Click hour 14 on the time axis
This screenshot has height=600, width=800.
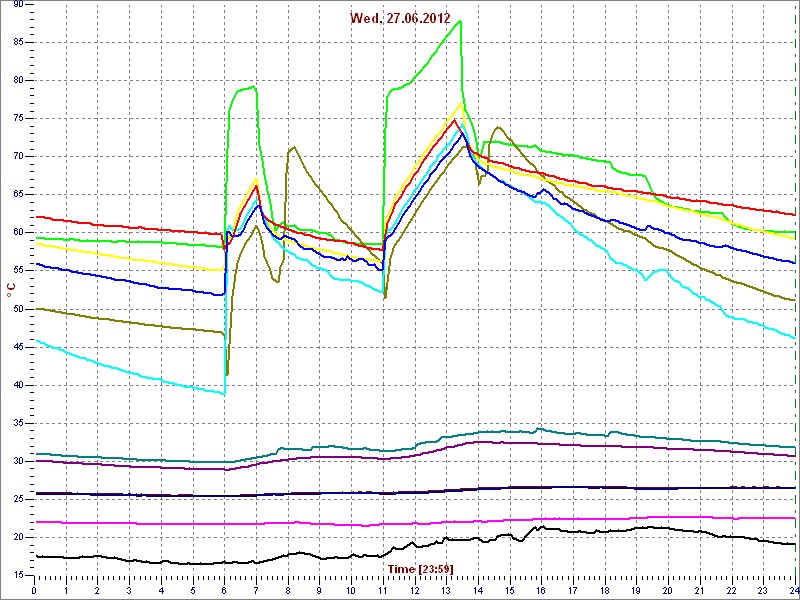[x=479, y=589]
